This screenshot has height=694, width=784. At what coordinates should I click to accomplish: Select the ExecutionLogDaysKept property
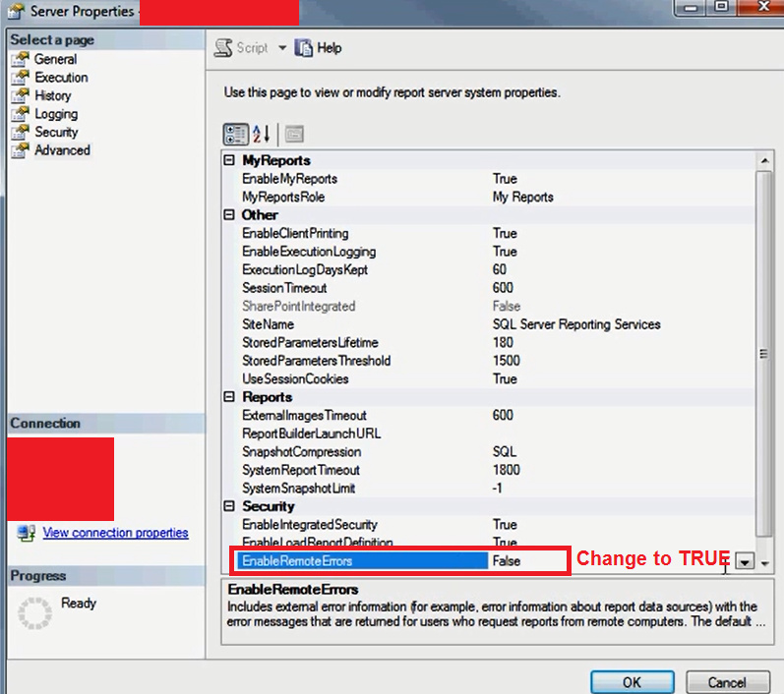pyautogui.click(x=305, y=269)
